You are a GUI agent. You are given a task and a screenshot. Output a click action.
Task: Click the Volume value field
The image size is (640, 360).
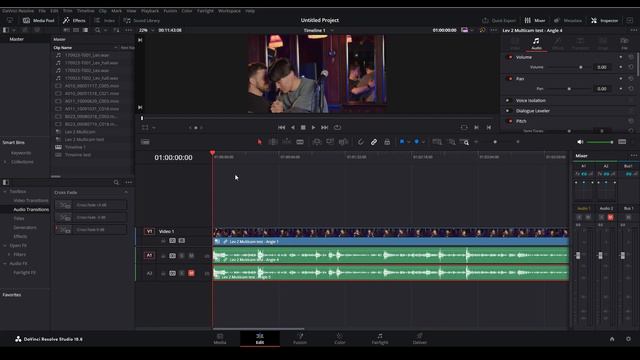(x=602, y=67)
